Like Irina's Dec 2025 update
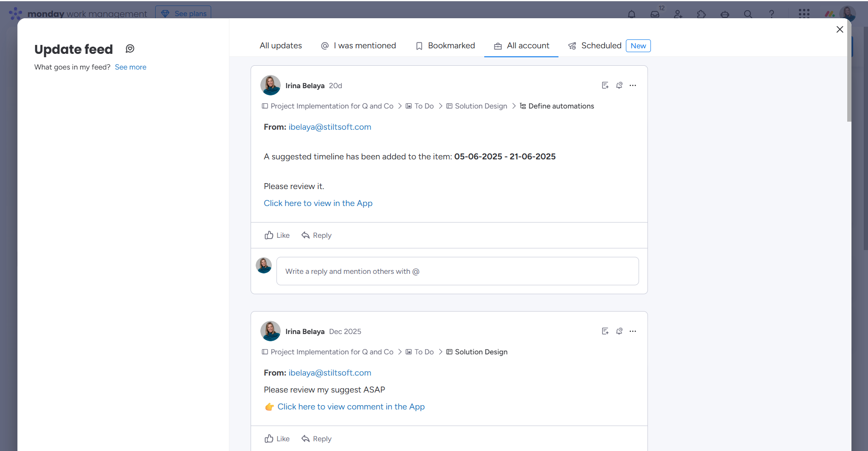Screen dimensions: 868x451 coord(276,438)
